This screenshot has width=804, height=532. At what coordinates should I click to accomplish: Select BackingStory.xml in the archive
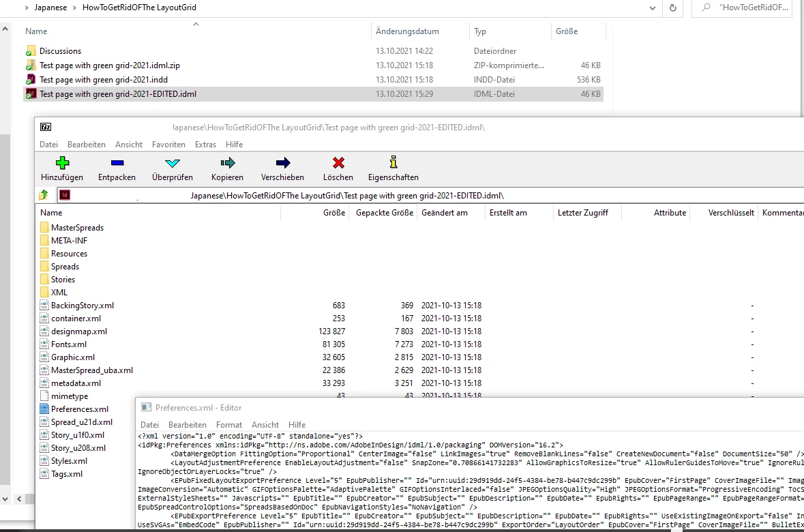pyautogui.click(x=82, y=306)
